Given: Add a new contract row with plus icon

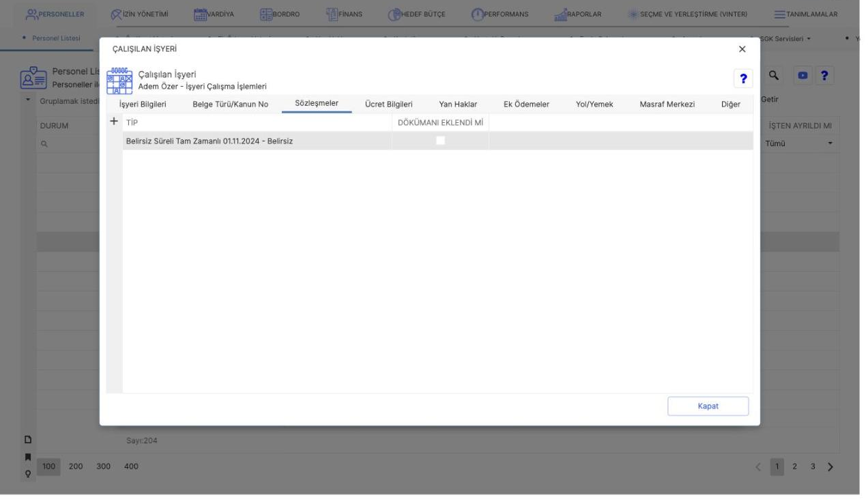Looking at the screenshot, I should [x=114, y=122].
